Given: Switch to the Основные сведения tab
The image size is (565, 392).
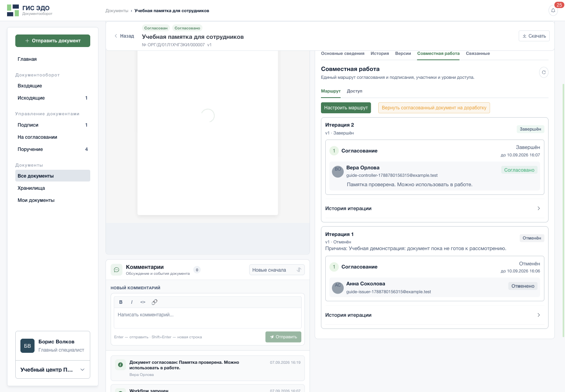Looking at the screenshot, I should pyautogui.click(x=343, y=54).
